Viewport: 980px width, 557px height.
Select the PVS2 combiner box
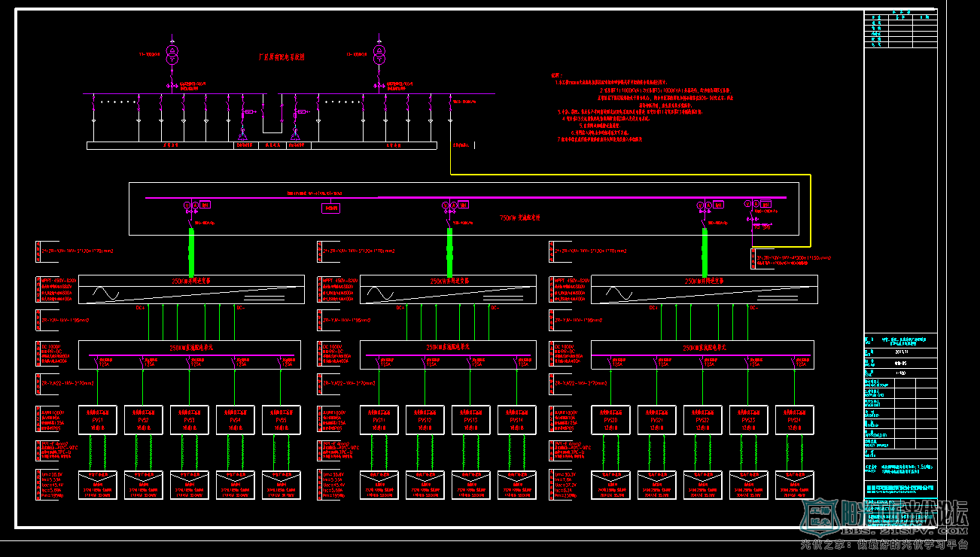click(144, 420)
